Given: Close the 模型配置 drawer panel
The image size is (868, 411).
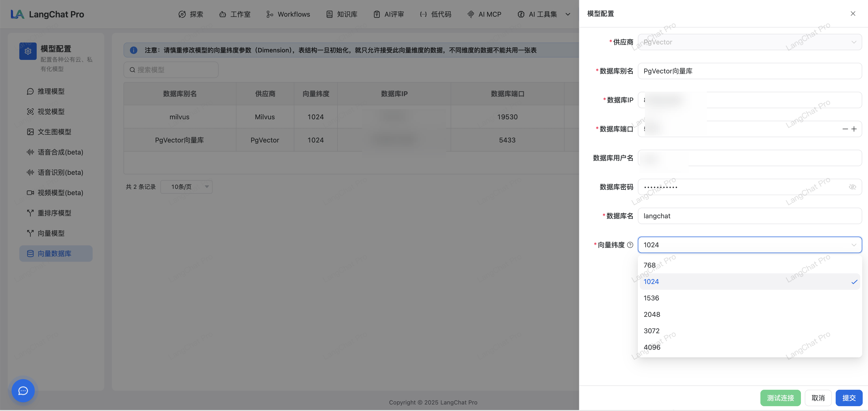Looking at the screenshot, I should tap(853, 14).
